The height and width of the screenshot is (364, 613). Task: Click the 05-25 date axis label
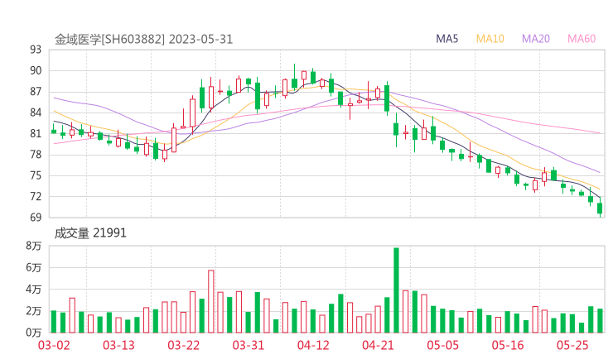tap(572, 345)
